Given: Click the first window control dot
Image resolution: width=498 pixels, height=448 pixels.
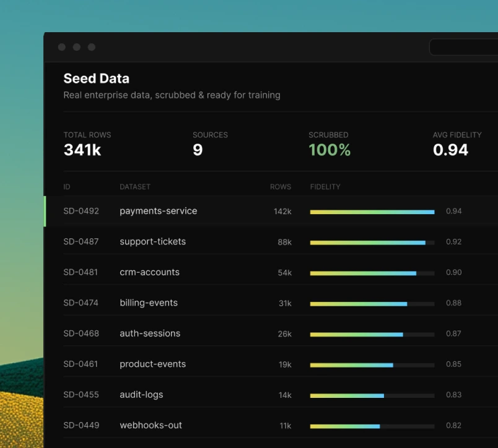Looking at the screenshot, I should click(62, 47).
